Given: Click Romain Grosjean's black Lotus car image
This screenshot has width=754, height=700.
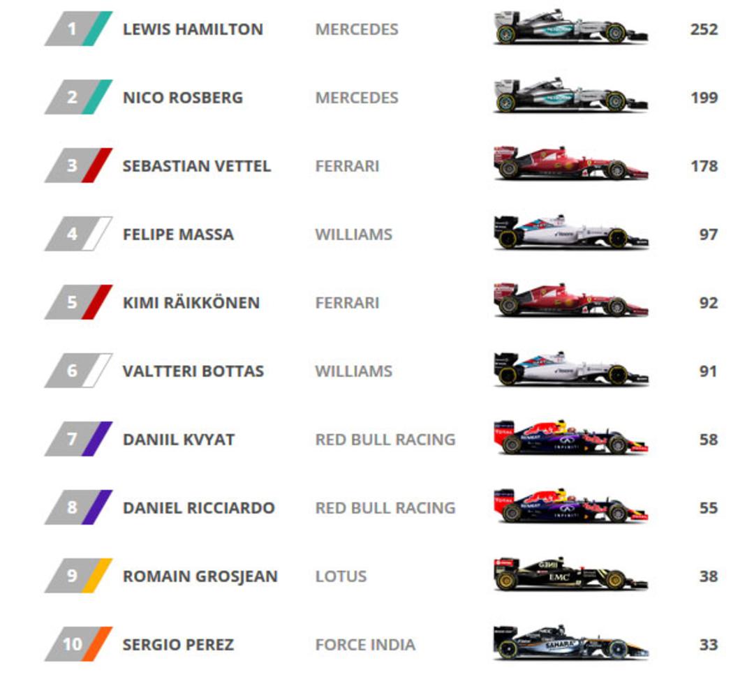Looking at the screenshot, I should pos(571,574).
